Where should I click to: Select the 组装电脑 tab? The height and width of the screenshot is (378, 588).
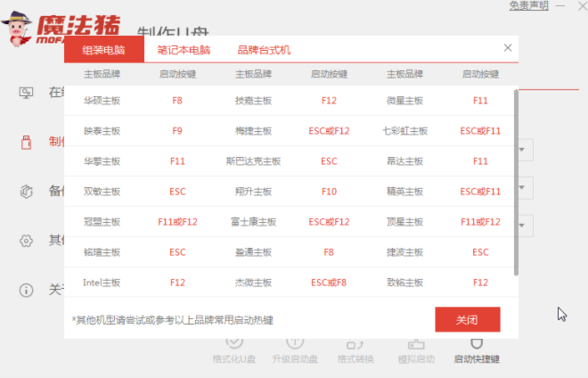[x=105, y=51]
